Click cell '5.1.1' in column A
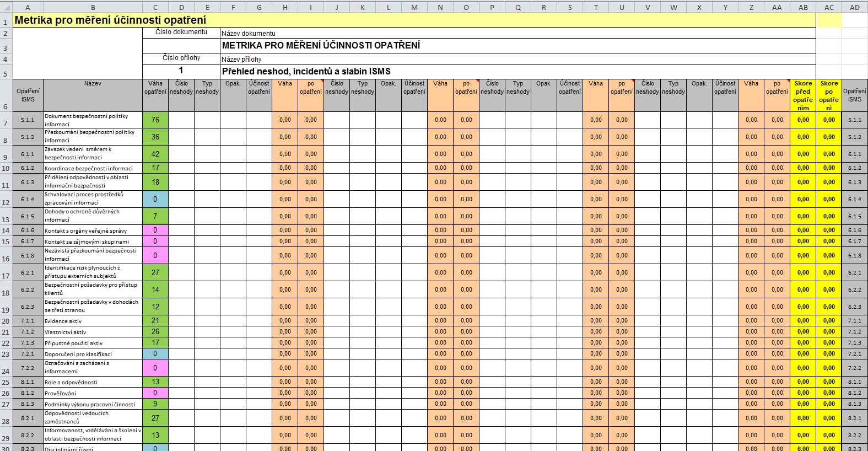Image resolution: width=868 pixels, height=451 pixels. tap(28, 120)
